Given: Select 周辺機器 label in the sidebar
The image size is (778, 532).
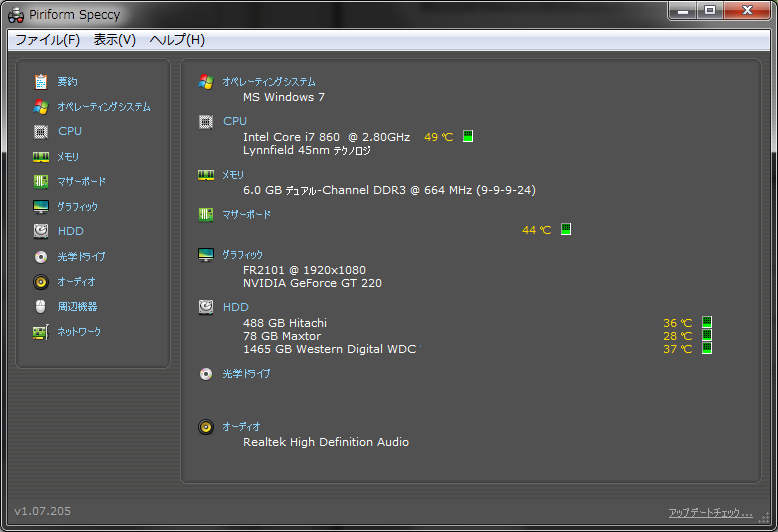Looking at the screenshot, I should [77, 307].
